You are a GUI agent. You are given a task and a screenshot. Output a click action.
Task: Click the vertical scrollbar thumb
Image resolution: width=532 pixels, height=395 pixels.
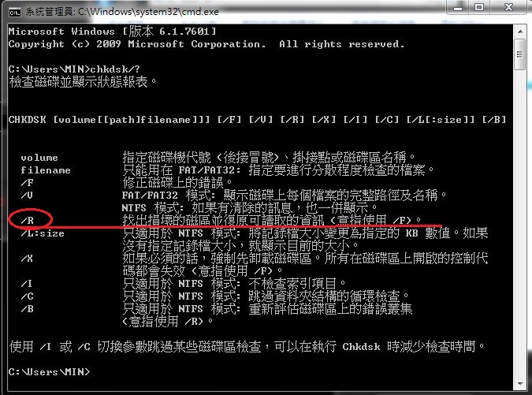point(520,54)
